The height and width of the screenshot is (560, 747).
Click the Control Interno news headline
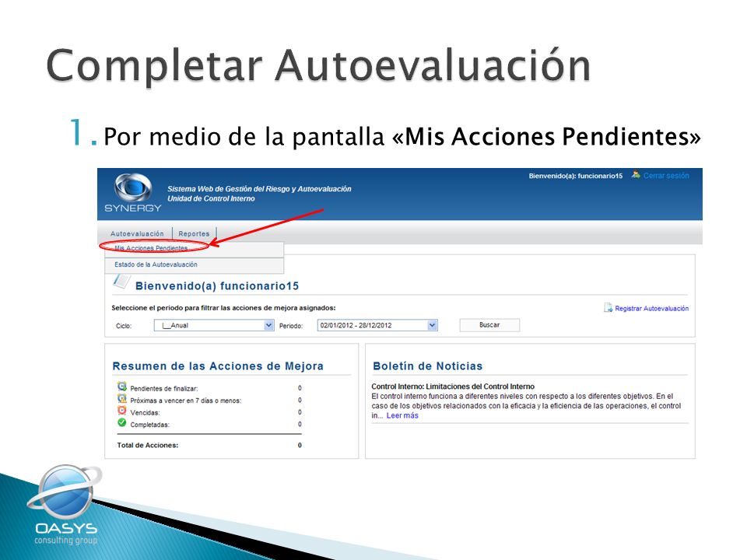tap(453, 387)
